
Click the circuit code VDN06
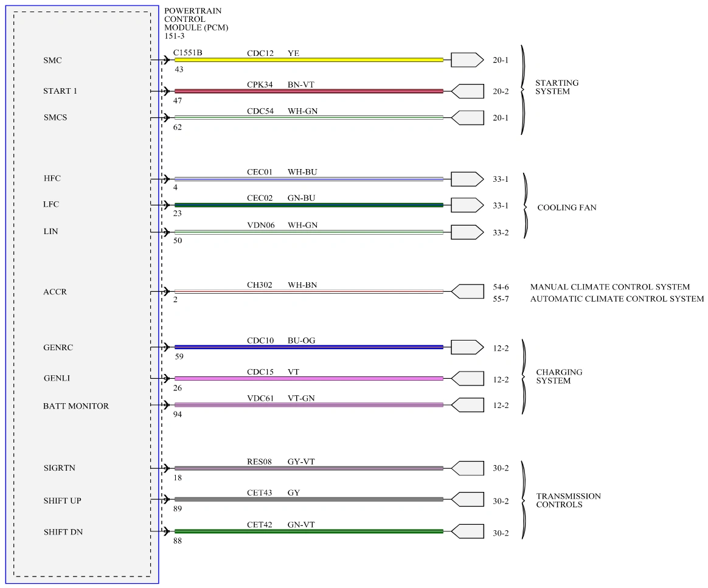point(260,225)
